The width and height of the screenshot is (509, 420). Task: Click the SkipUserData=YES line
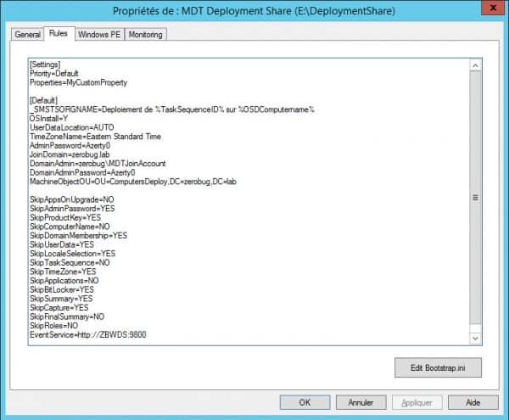(62, 244)
